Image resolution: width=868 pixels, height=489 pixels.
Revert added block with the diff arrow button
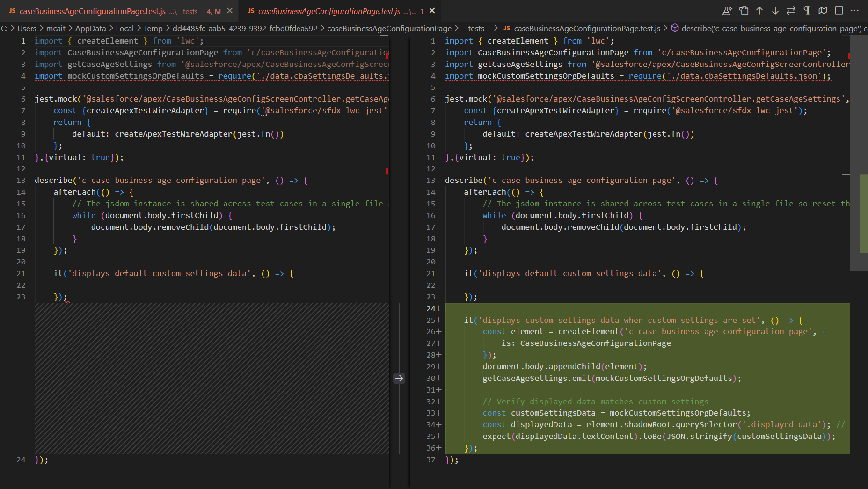coord(399,378)
